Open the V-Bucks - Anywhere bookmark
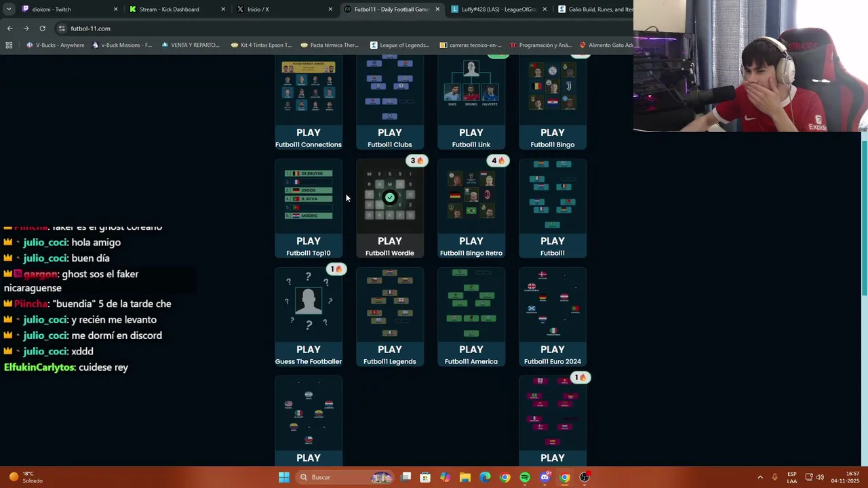This screenshot has height=488, width=868. click(55, 45)
